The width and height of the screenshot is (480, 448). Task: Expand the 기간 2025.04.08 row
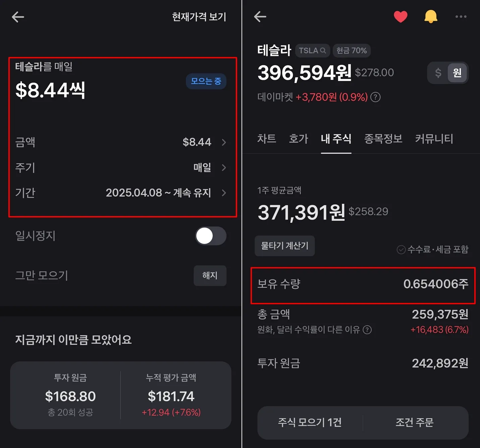(121, 193)
